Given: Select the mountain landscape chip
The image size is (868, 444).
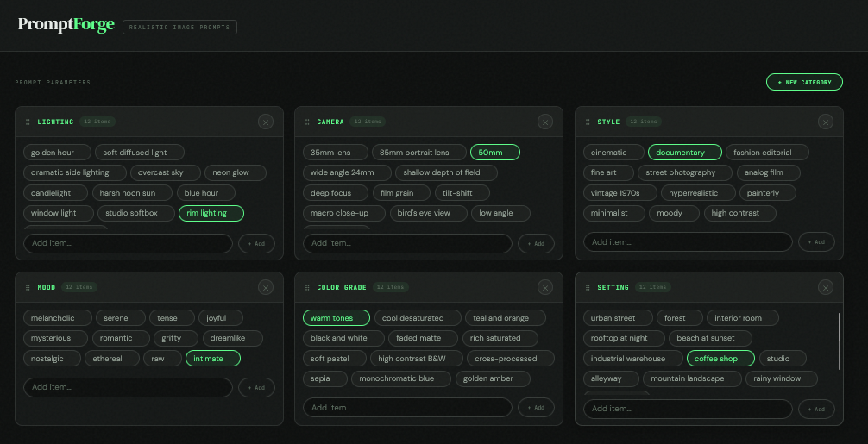Looking at the screenshot, I should point(692,378).
